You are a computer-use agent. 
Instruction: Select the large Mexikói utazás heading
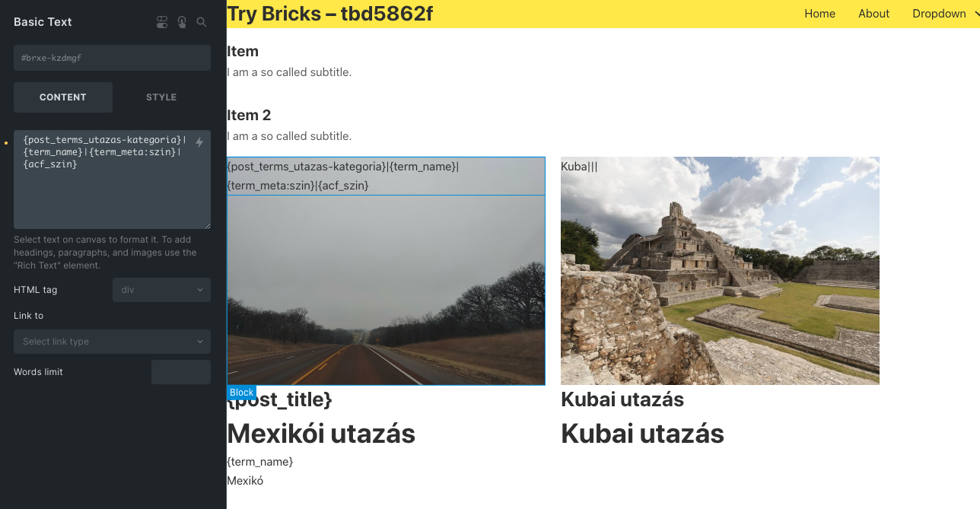tap(321, 434)
